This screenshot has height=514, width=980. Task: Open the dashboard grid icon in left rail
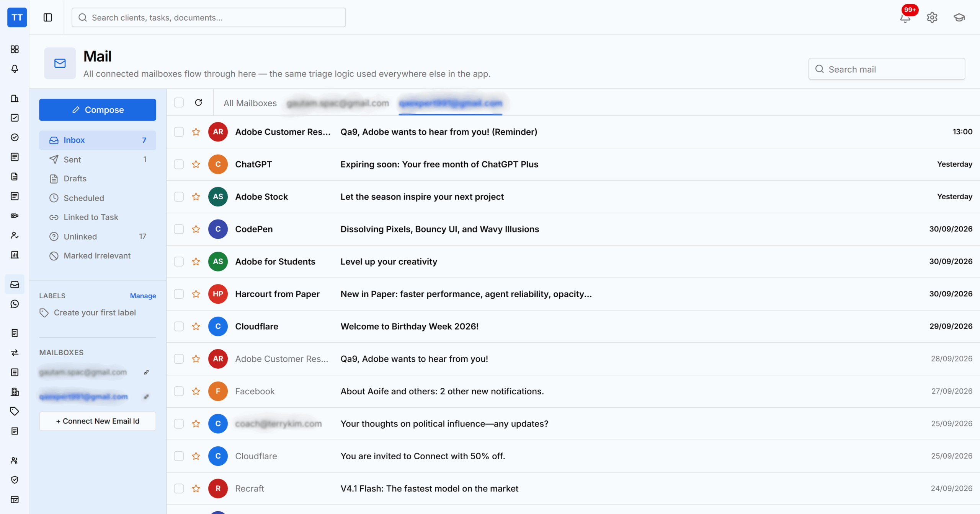[x=15, y=49]
